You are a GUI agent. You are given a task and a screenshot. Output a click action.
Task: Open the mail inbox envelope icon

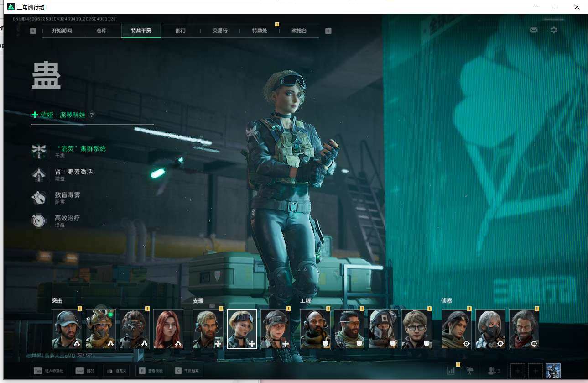[533, 30]
